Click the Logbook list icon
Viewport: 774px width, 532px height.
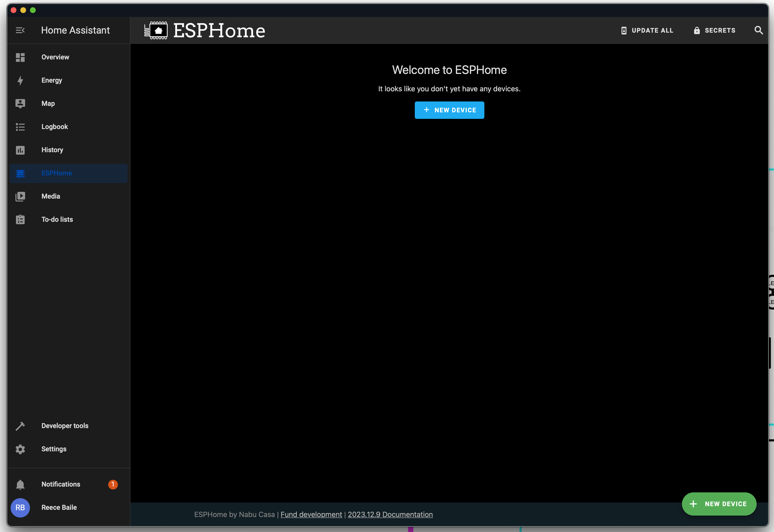coord(20,127)
